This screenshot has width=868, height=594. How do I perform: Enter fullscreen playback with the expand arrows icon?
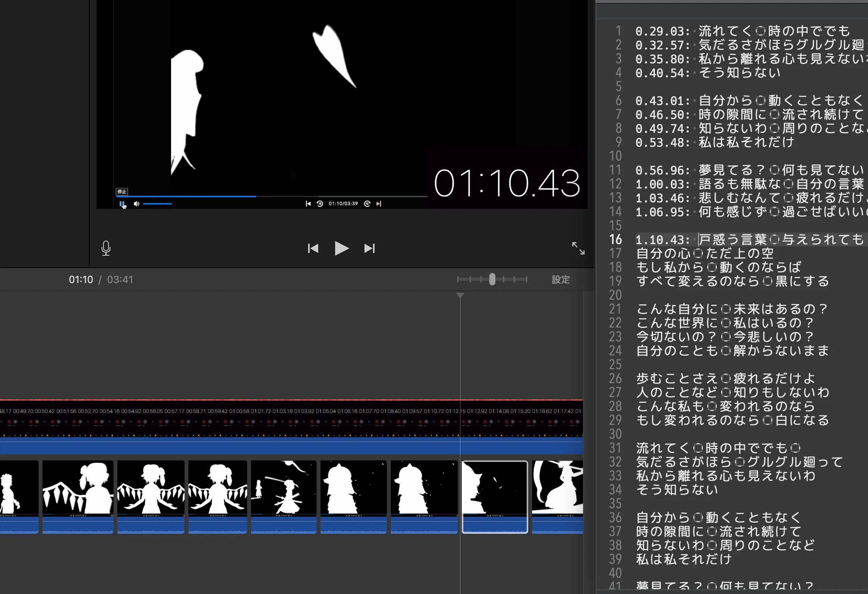(578, 248)
